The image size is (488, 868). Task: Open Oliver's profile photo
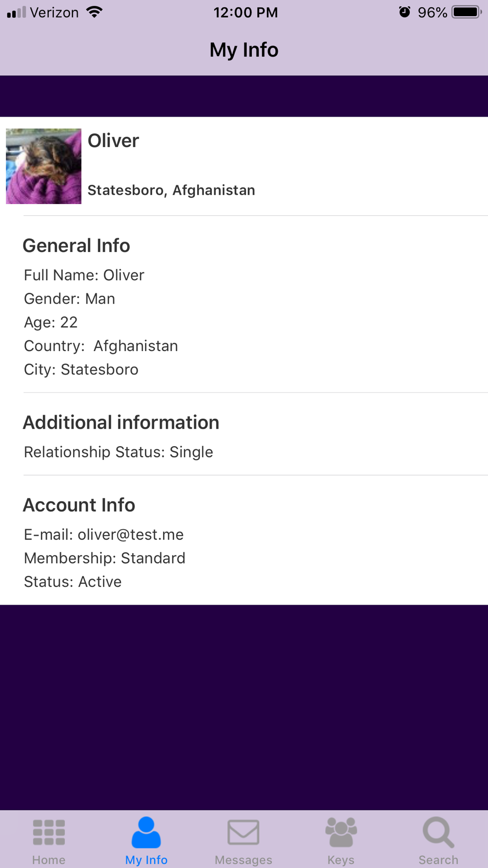pyautogui.click(x=43, y=166)
